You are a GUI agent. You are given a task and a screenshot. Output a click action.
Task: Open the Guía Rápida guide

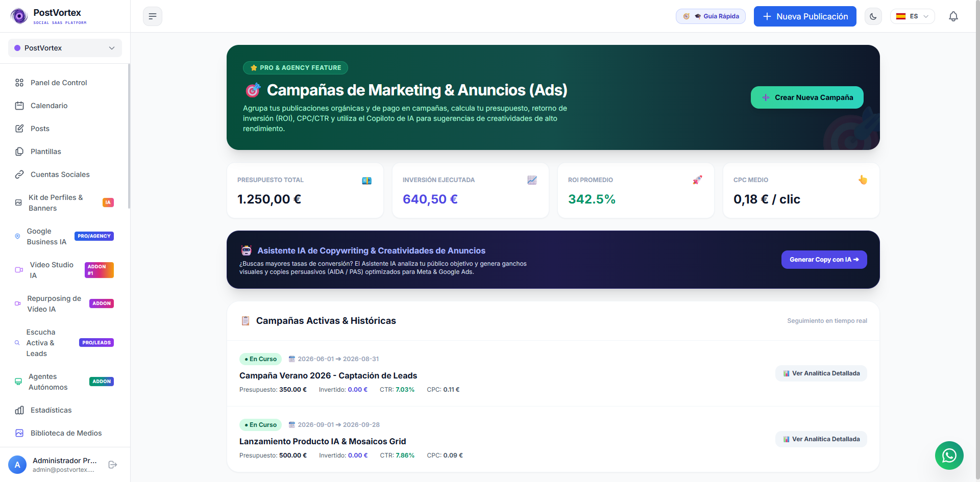point(710,16)
